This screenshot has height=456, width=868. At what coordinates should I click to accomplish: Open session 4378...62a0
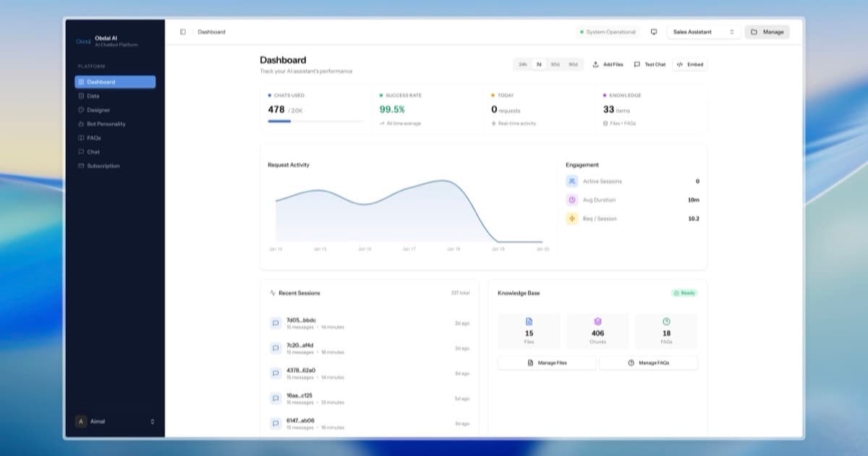click(370, 373)
